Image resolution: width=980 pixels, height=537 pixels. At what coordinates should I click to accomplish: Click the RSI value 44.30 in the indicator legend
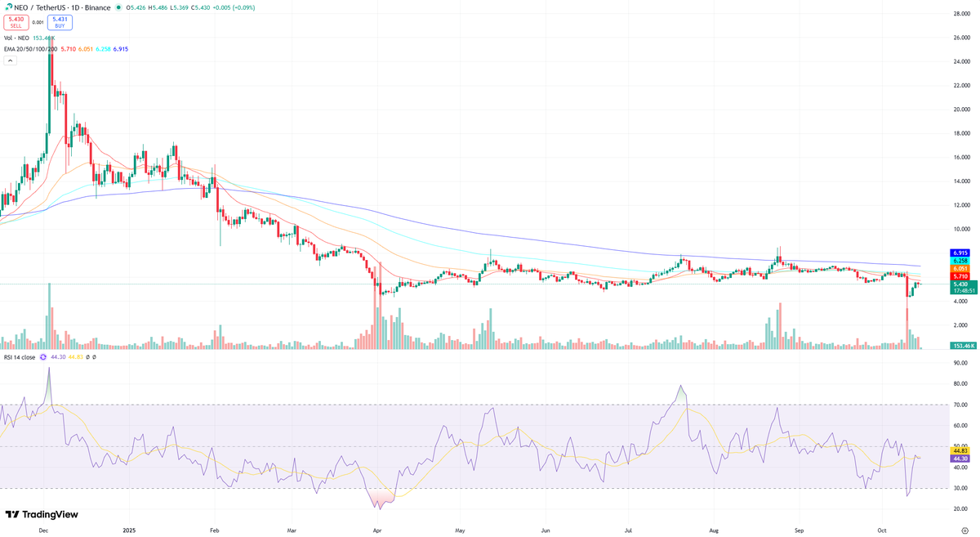click(x=58, y=357)
